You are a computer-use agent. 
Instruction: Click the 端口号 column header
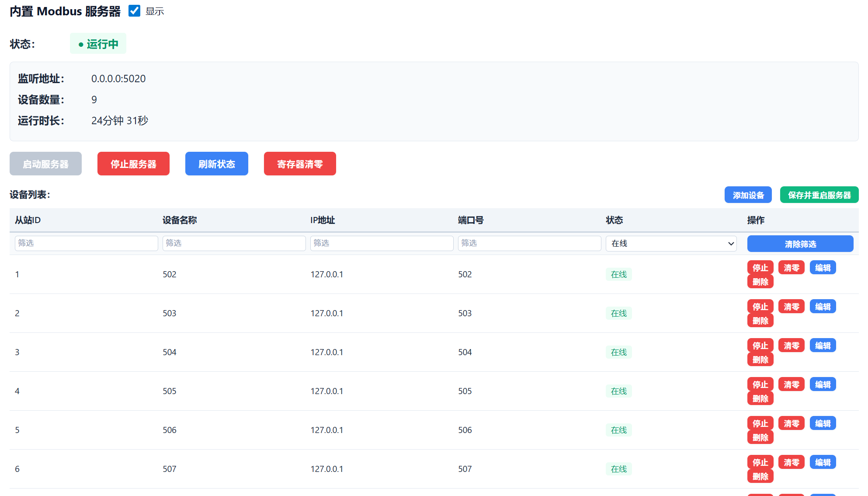click(x=471, y=220)
